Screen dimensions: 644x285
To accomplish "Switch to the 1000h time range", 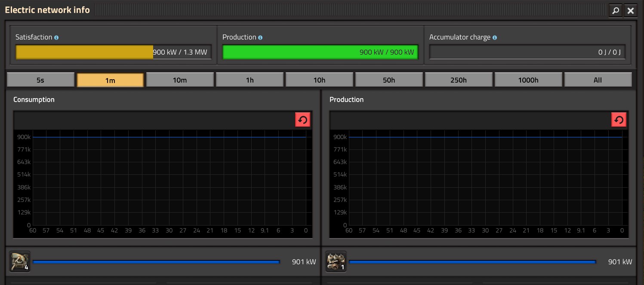I will 528,80.
